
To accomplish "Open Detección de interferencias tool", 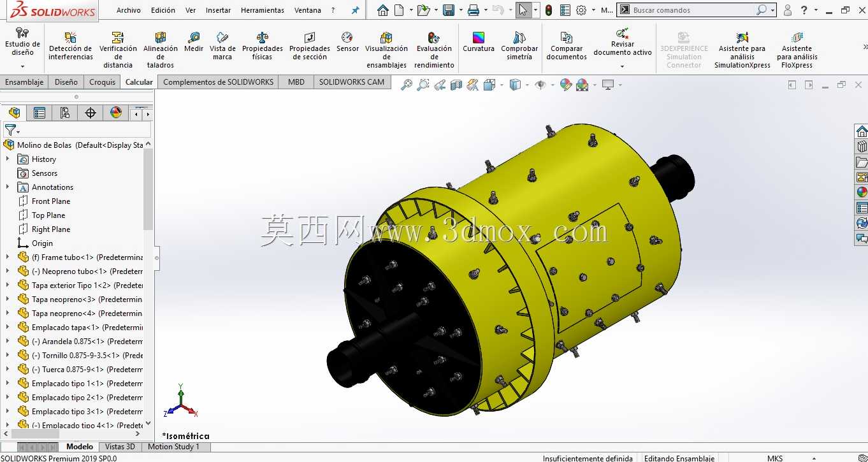I will 71,46.
